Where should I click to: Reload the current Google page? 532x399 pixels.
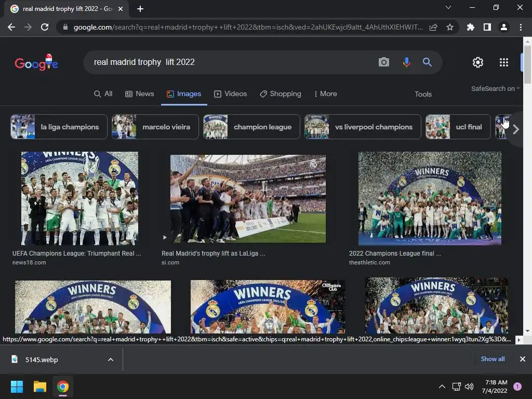(x=45, y=27)
